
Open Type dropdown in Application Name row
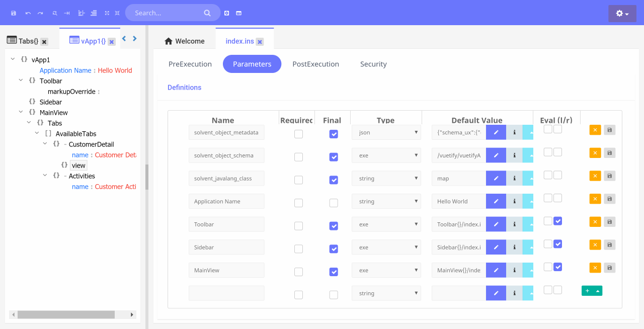[x=386, y=201]
